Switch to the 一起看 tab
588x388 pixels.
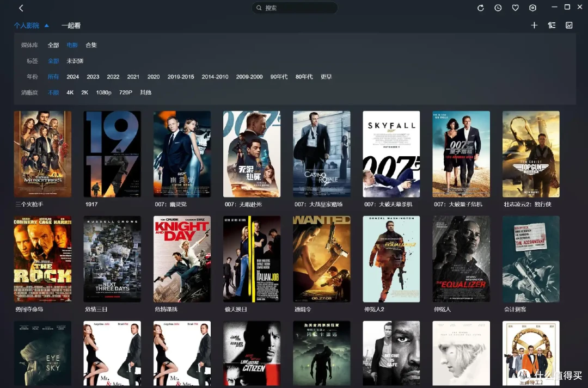(71, 26)
